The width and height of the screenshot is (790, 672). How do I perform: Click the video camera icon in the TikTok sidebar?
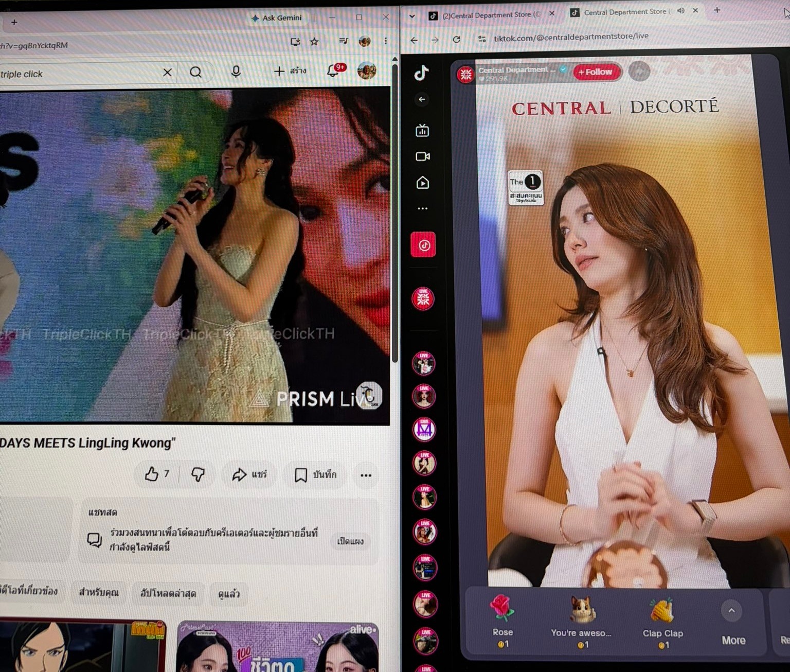(x=423, y=156)
